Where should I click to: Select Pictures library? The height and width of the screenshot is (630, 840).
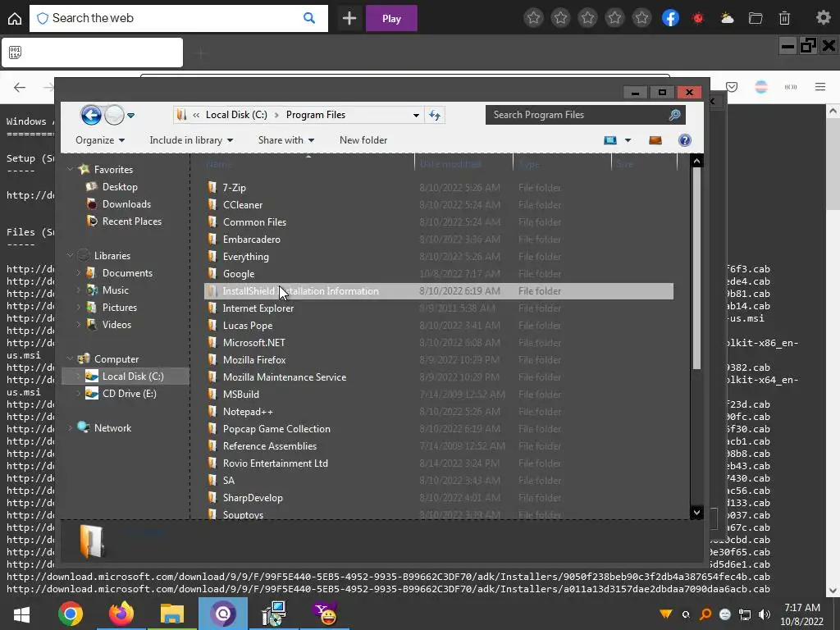tap(120, 307)
